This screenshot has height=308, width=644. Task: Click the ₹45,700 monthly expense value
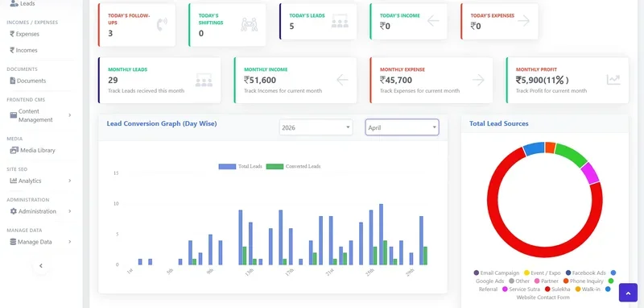tap(396, 80)
